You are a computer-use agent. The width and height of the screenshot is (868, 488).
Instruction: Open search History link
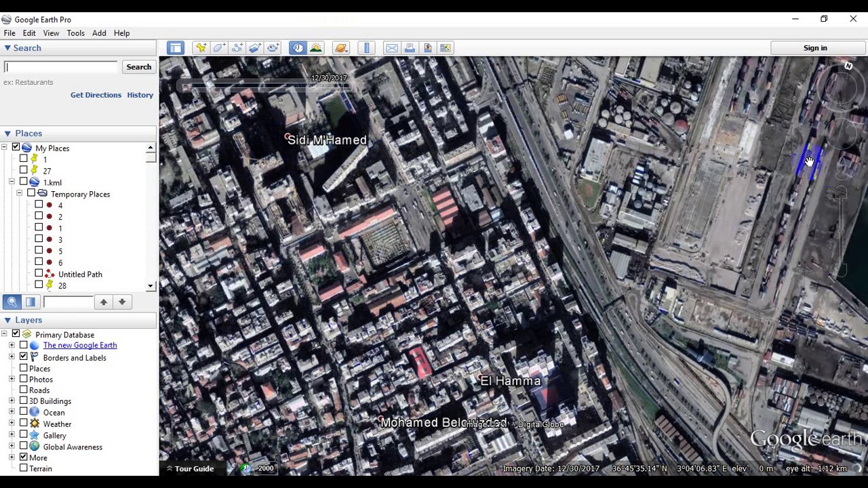coord(140,95)
